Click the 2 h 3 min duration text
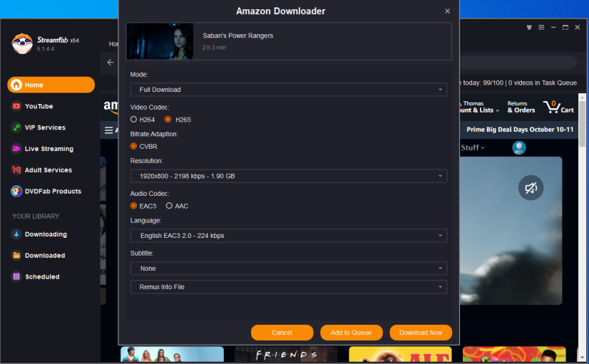589x364 pixels. tap(214, 47)
